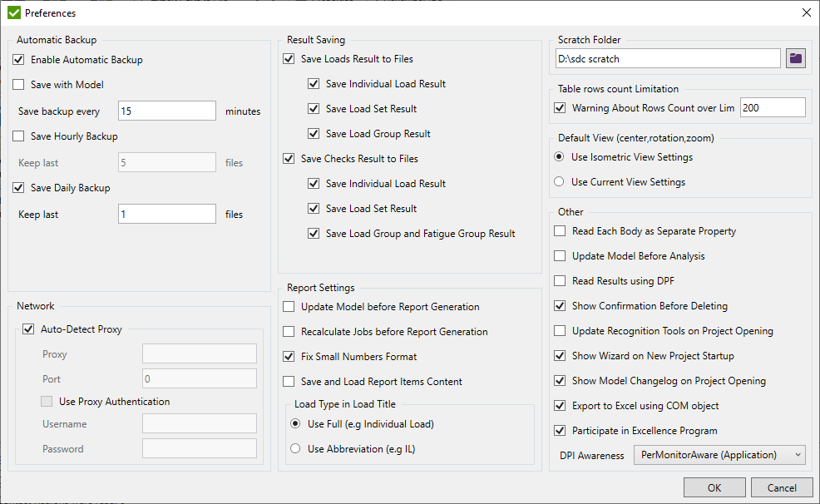Screen dimensions: 820x504
Task: Click the Preferences icon in the title bar
Action: (12, 12)
